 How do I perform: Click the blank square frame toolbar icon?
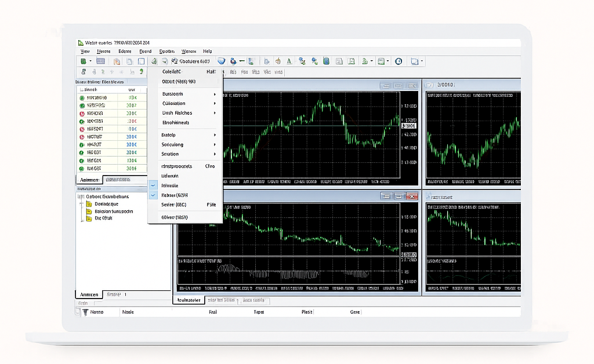click(142, 61)
